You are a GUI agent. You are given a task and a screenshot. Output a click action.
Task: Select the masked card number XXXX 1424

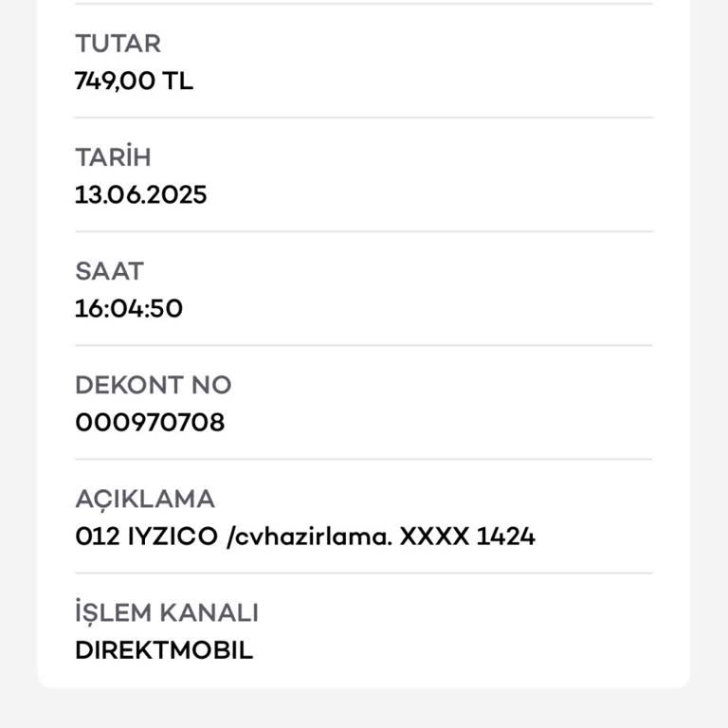(x=467, y=537)
